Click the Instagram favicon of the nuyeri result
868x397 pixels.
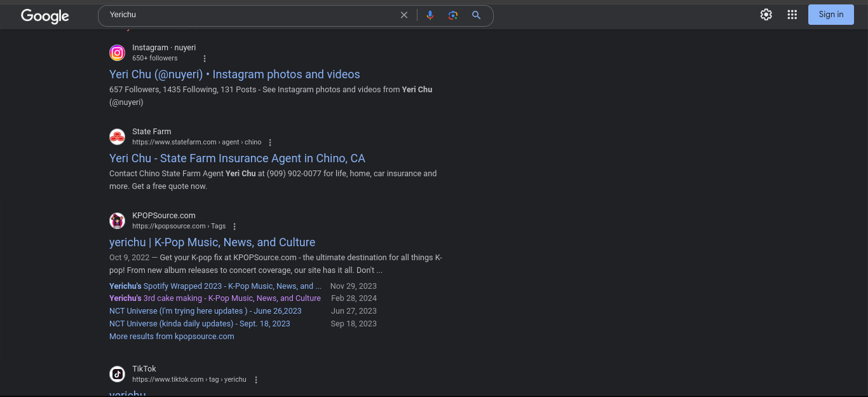[x=117, y=53]
